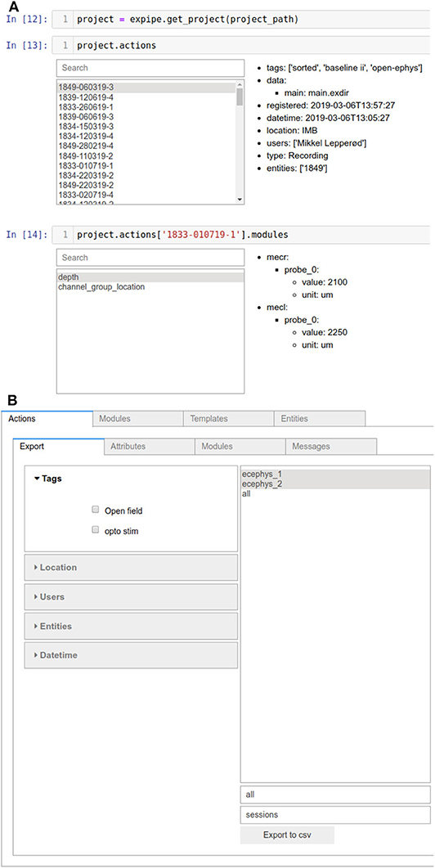
Task: Select the depth module
Action: coord(150,277)
